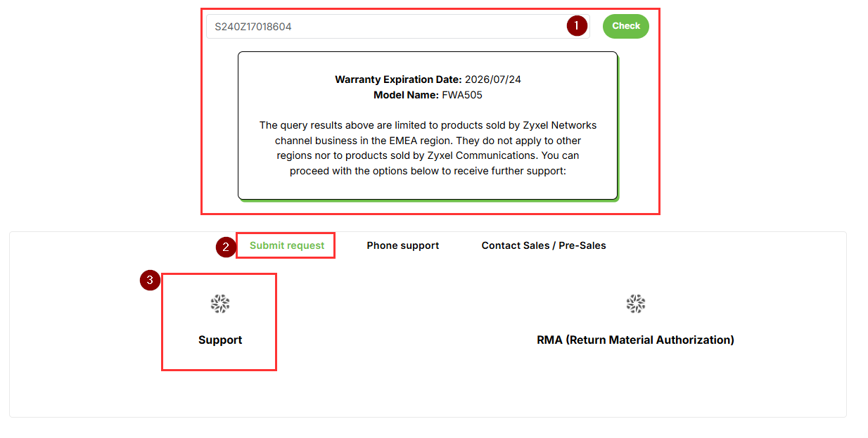
Task: Click the red badge labeled 1
Action: [x=576, y=25]
